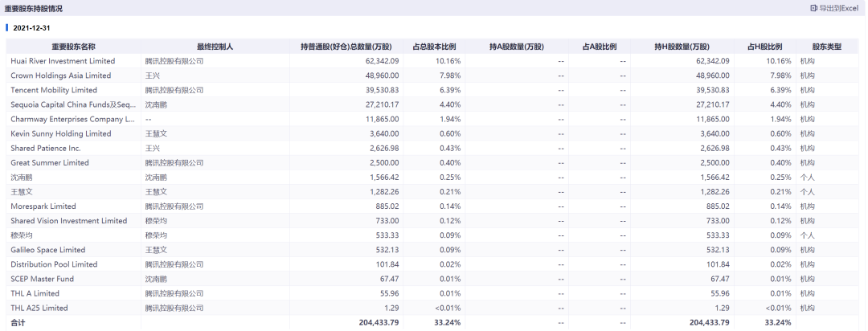The width and height of the screenshot is (868, 331).
Task: Open Huai River Investment Limited shareholder
Action: point(63,61)
